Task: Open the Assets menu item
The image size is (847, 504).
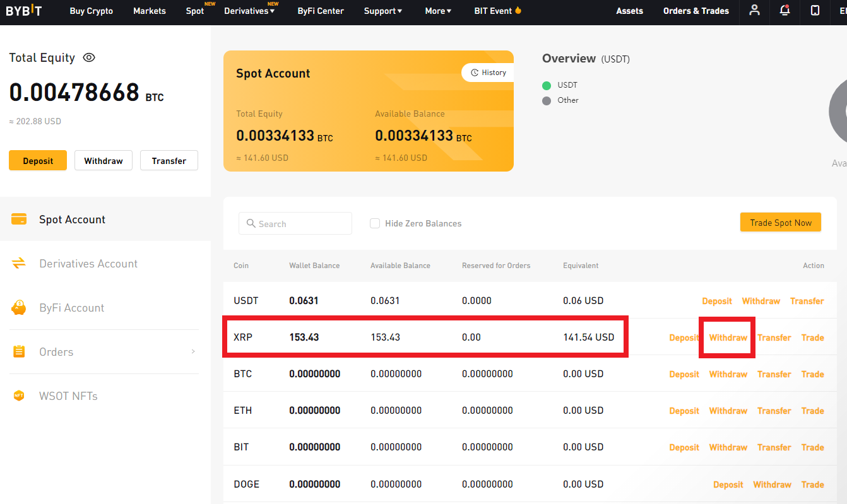Action: tap(629, 11)
